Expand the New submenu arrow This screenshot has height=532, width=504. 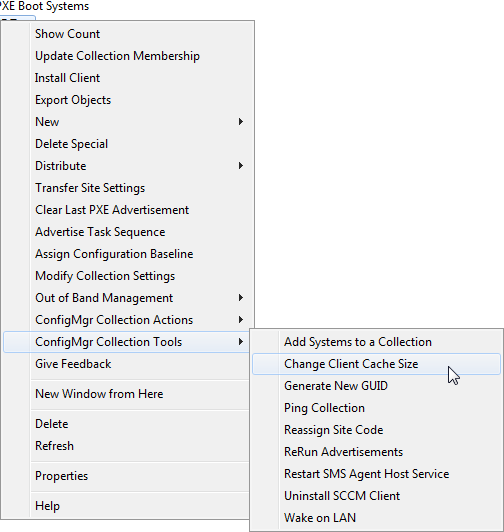click(x=241, y=122)
